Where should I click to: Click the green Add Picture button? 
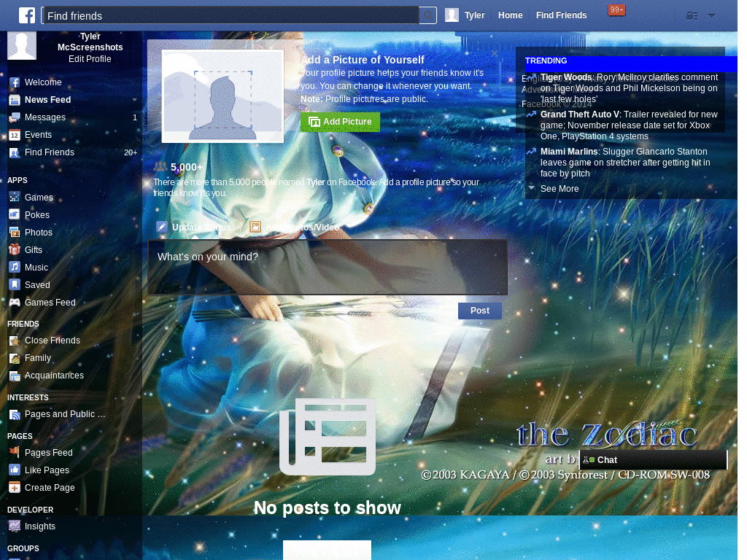(x=340, y=122)
